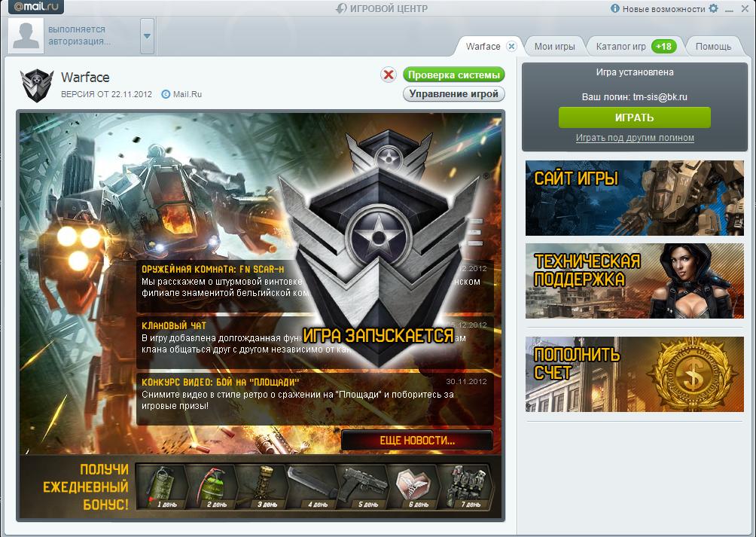Open Каталог игр tab
This screenshot has width=756, height=537.
click(620, 47)
